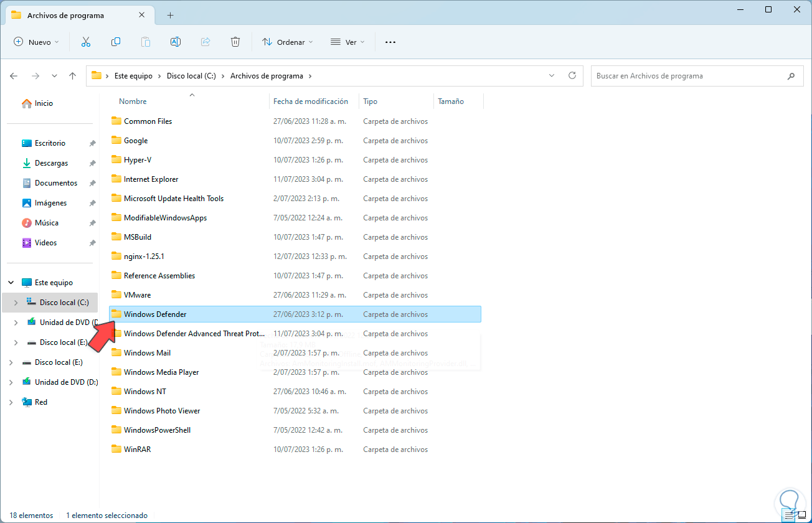The height and width of the screenshot is (523, 812).
Task: Sort by the Tipo column header
Action: coord(370,101)
